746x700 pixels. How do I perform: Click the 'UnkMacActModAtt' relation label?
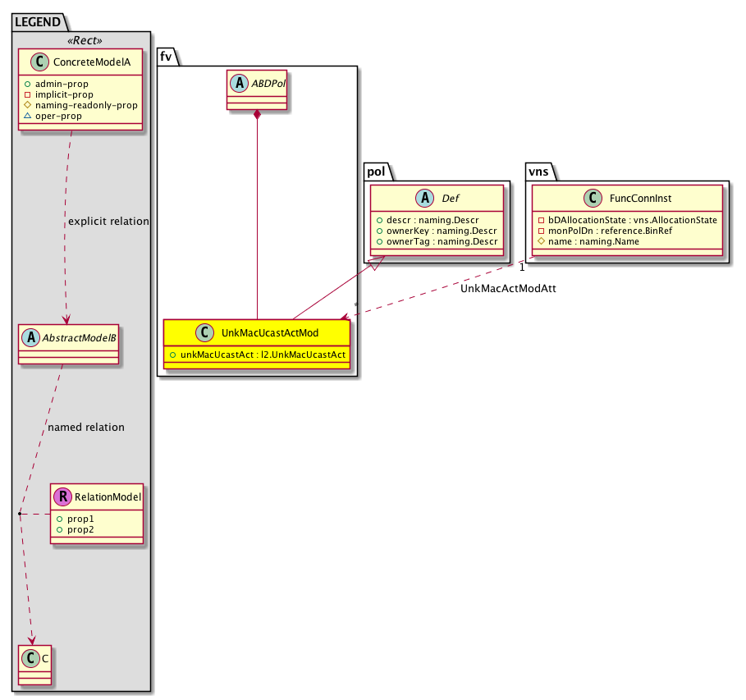508,289
